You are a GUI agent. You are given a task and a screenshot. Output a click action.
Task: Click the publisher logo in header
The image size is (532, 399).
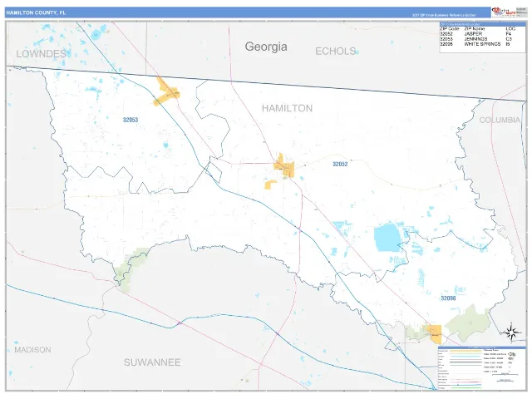[x=504, y=12]
